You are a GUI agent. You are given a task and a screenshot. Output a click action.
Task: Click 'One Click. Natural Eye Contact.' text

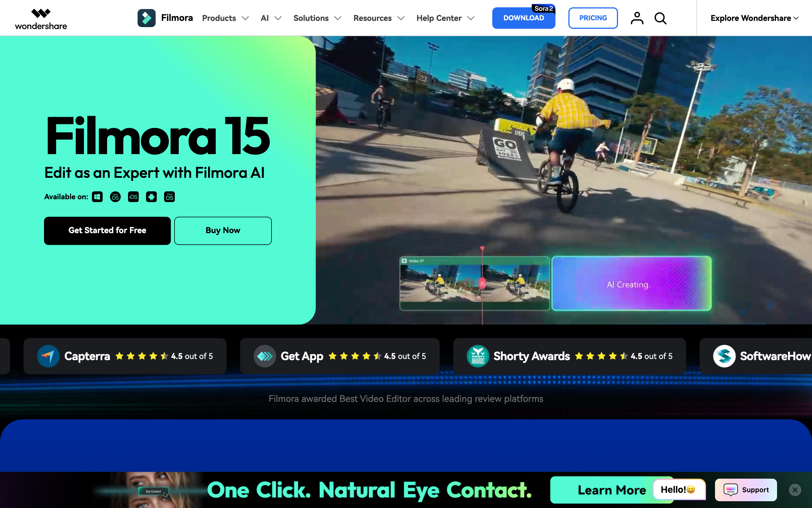click(369, 490)
